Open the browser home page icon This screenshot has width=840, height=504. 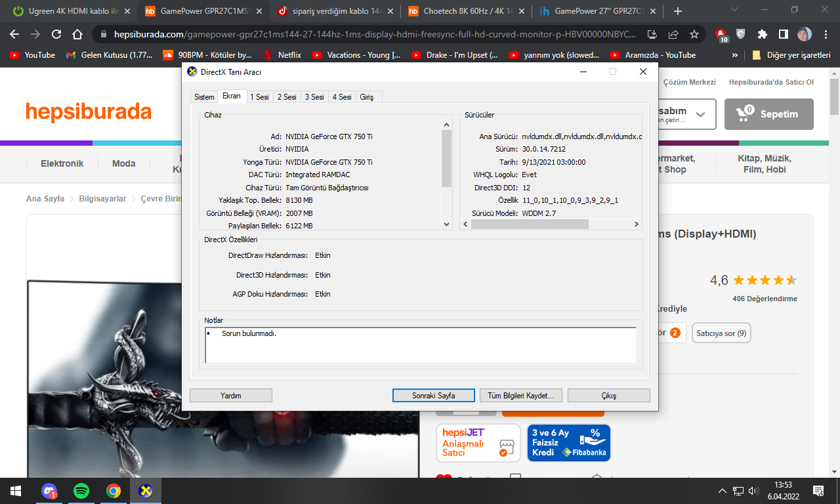pyautogui.click(x=77, y=34)
